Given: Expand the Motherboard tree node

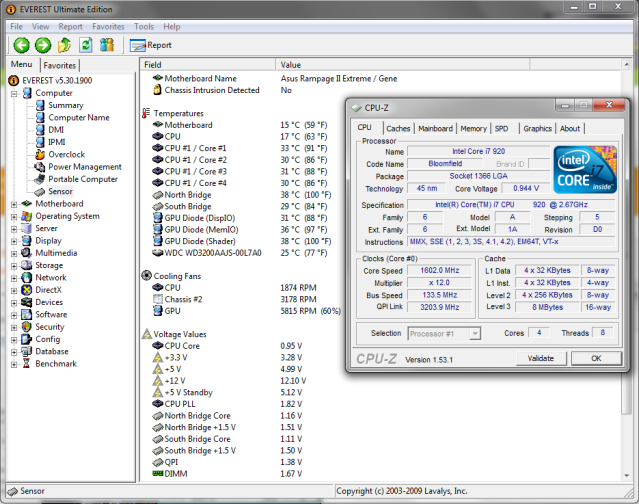Looking at the screenshot, I should coord(14,204).
